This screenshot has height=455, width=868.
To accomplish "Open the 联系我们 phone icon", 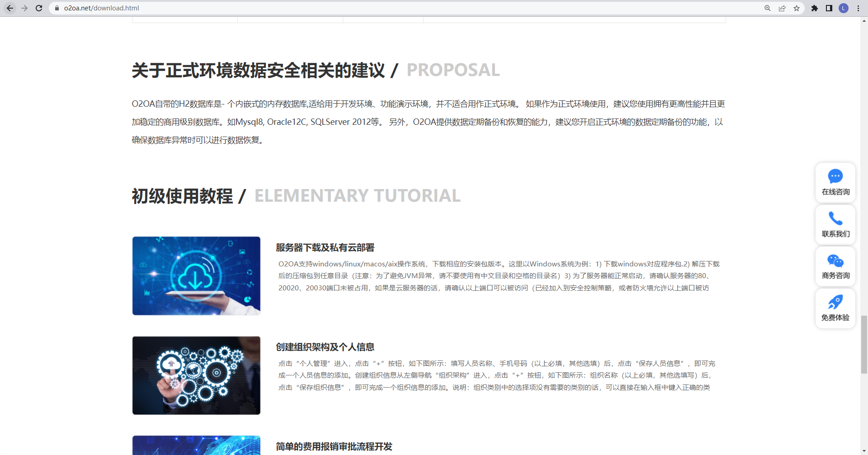I will tap(835, 218).
